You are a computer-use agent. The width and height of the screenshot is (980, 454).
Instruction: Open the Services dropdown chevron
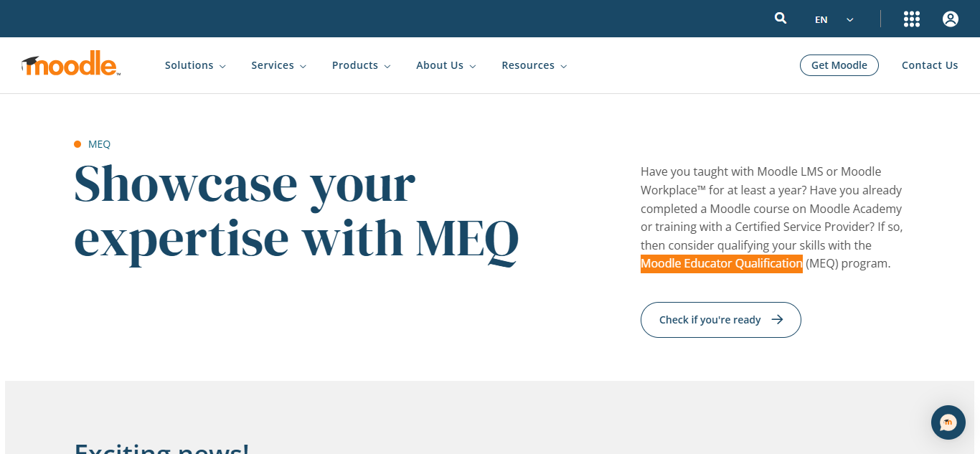303,65
